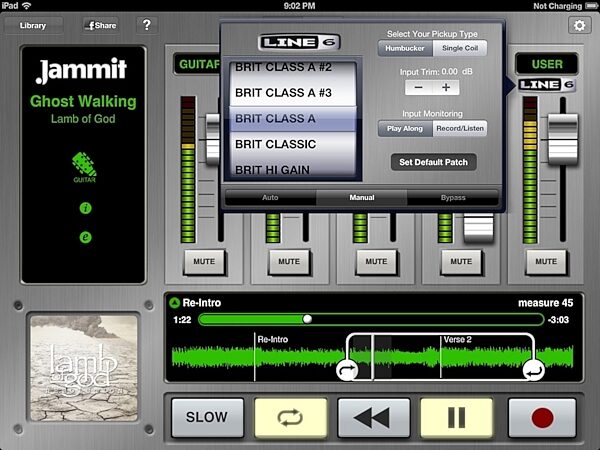Mute the USER channel
Viewport: 600px width, 450px height.
(x=546, y=262)
